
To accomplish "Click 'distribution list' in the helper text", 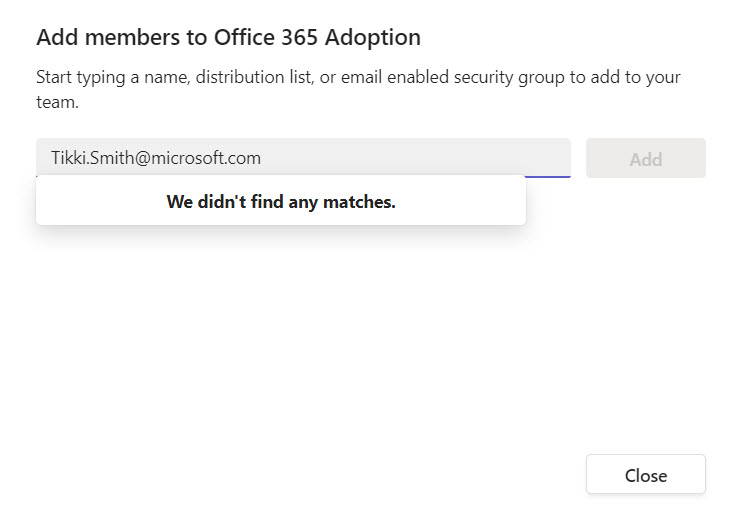I will point(254,77).
